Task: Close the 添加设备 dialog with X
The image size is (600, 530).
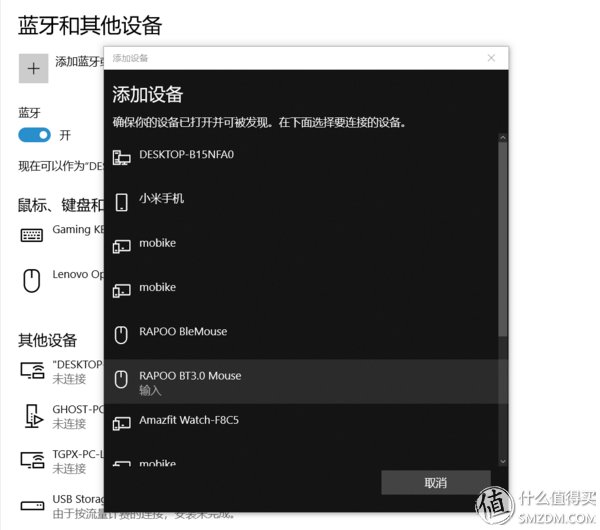Action: [491, 58]
